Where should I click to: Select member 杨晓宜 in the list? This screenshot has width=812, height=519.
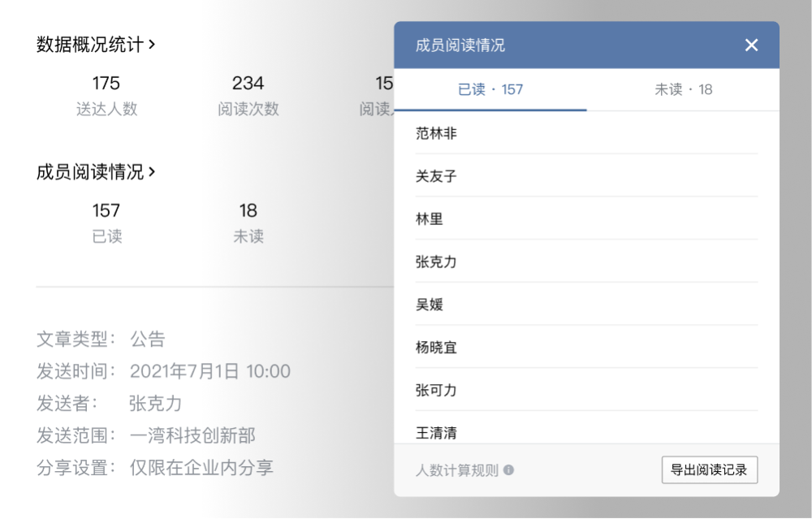pyautogui.click(x=436, y=348)
